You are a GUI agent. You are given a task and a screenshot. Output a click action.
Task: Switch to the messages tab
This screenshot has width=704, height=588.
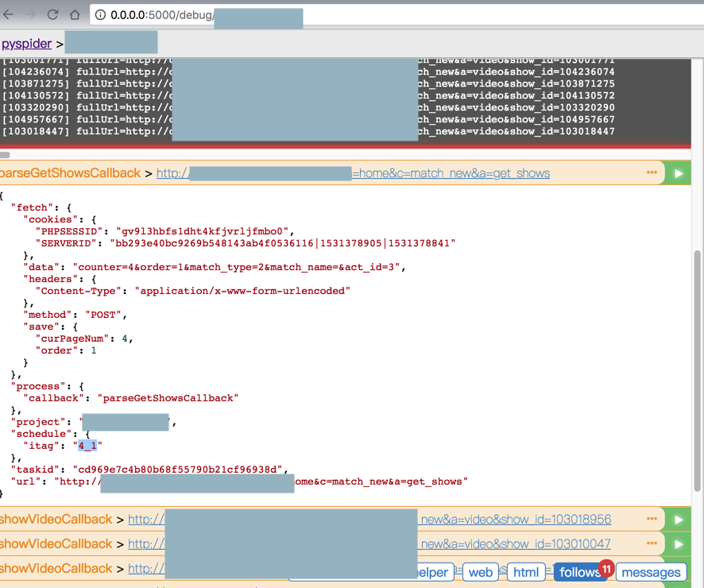tap(651, 572)
